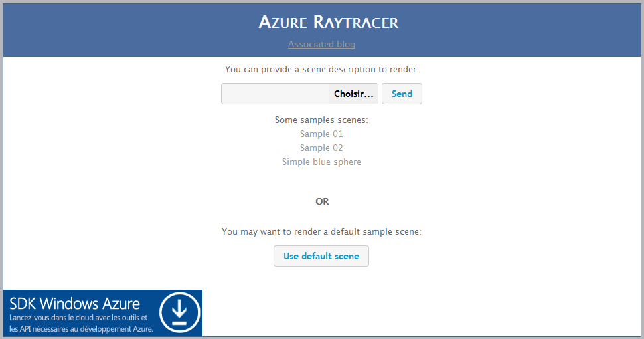Click the scene file path field

coord(276,94)
